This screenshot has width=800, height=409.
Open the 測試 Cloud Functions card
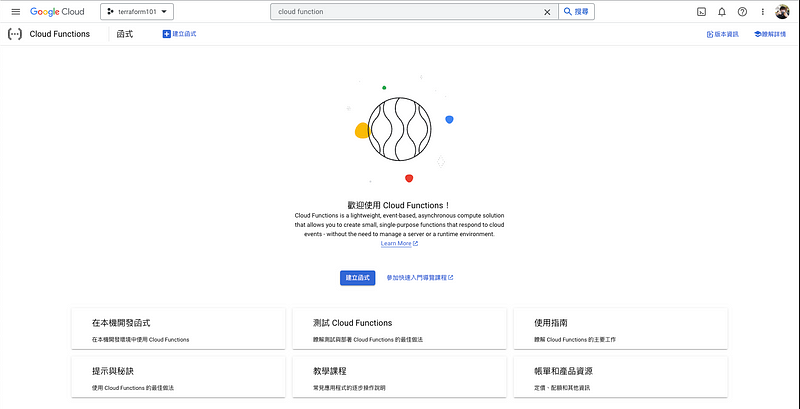[x=399, y=329]
